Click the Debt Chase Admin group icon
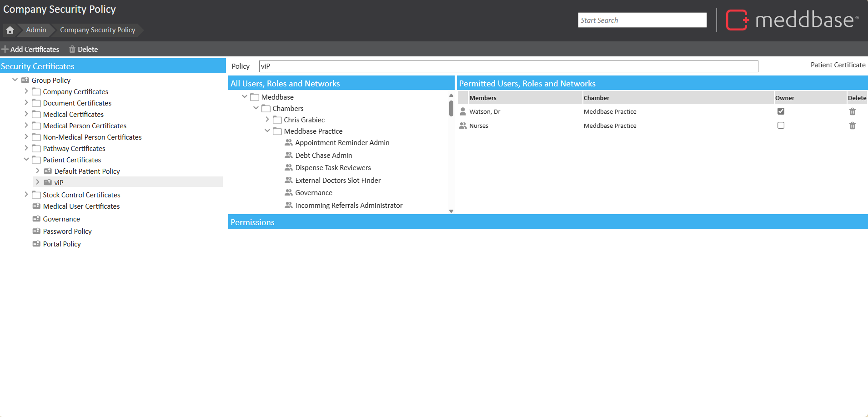 [289, 155]
